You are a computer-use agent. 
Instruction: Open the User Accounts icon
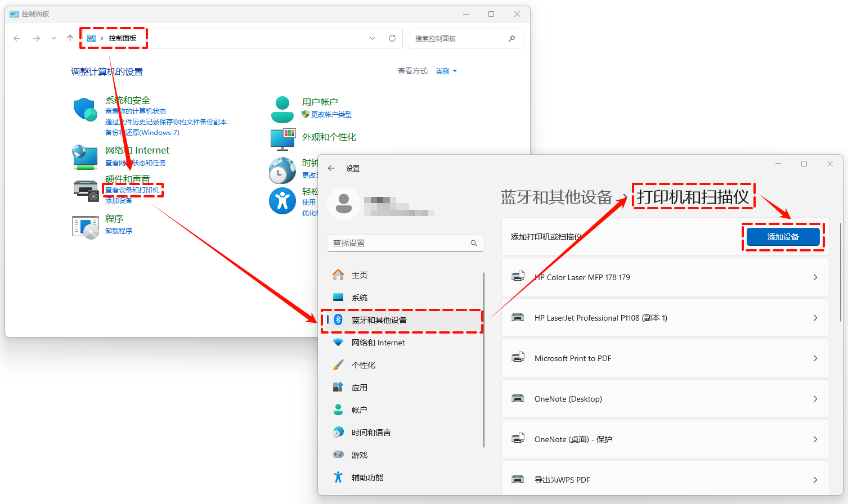click(x=282, y=109)
